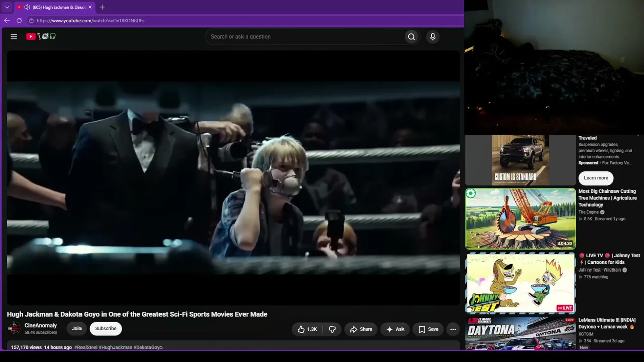
Task: Go to YouTube home via the logo
Action: pyautogui.click(x=41, y=36)
